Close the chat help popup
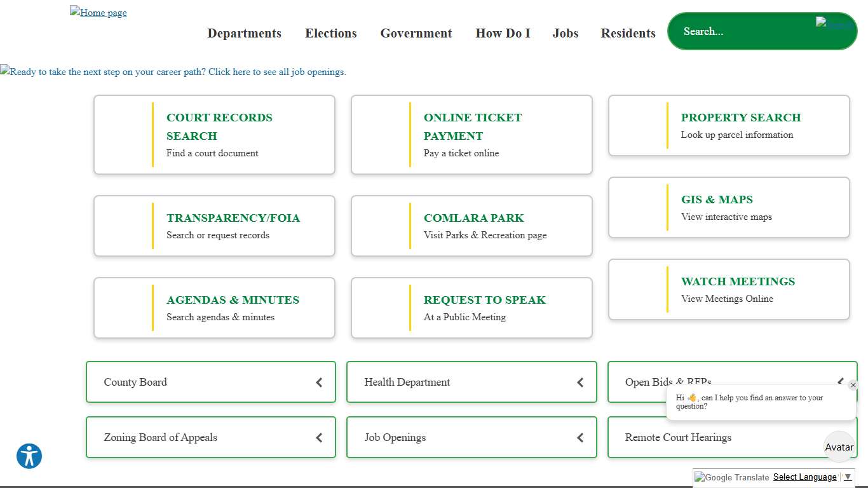Screen dimensions: 868x488 tap(853, 385)
